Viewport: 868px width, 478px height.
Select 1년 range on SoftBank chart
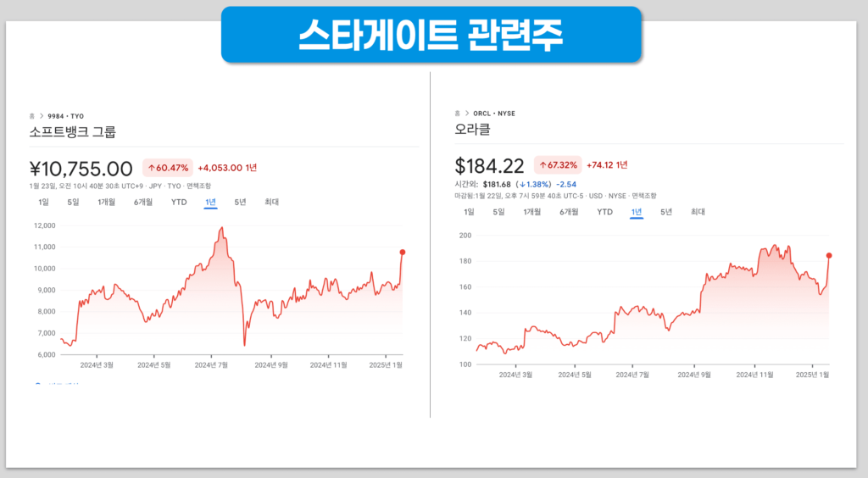[210, 203]
